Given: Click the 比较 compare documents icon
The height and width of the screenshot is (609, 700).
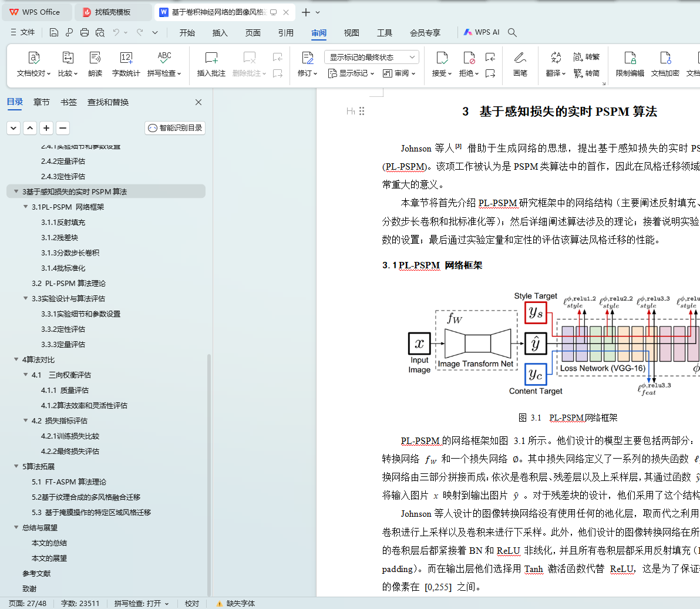Looking at the screenshot, I should click(x=68, y=64).
